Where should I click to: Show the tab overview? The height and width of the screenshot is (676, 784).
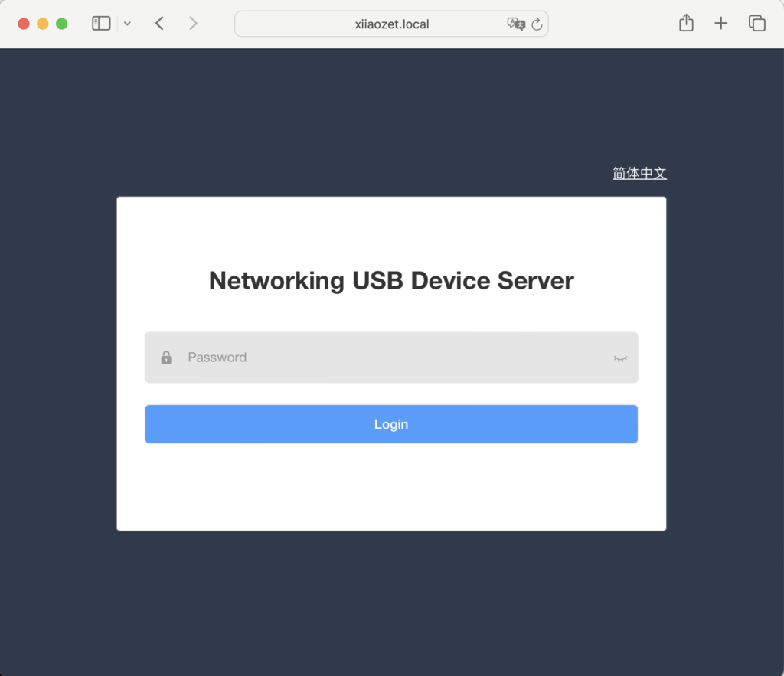click(756, 24)
